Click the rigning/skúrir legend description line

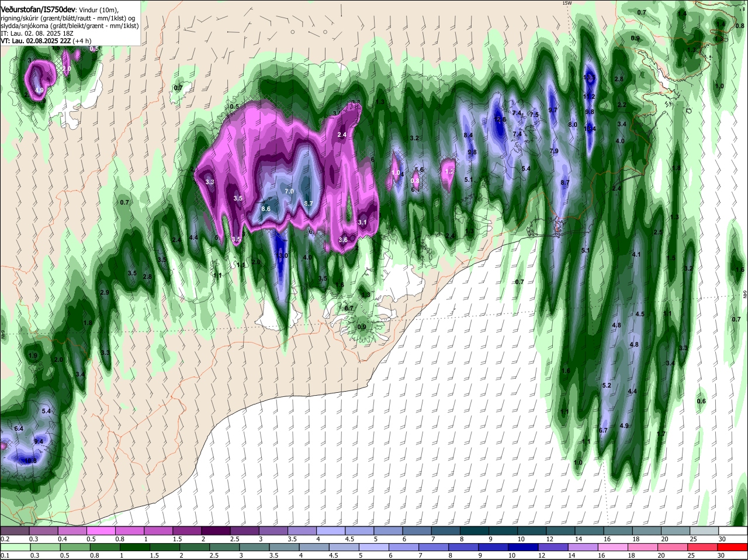[x=68, y=18]
